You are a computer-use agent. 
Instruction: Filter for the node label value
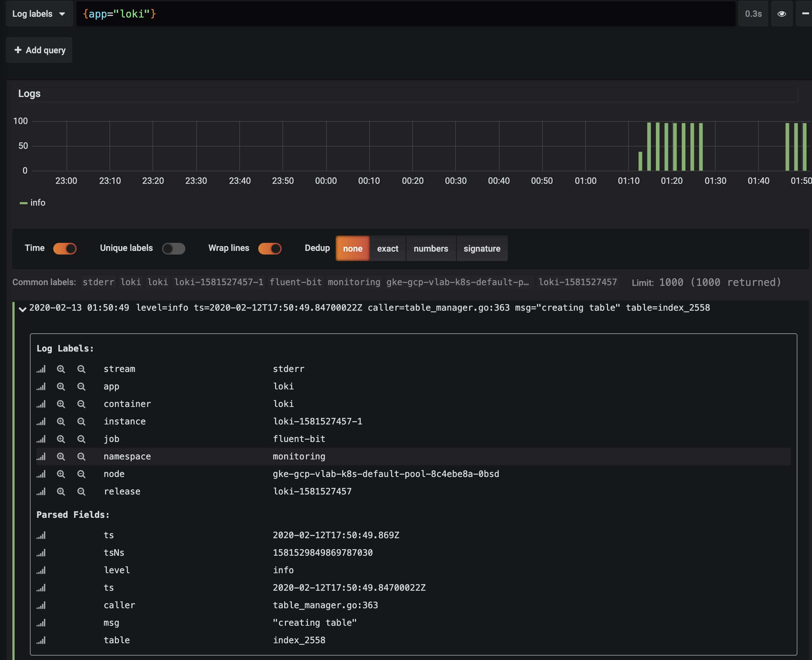coord(61,474)
